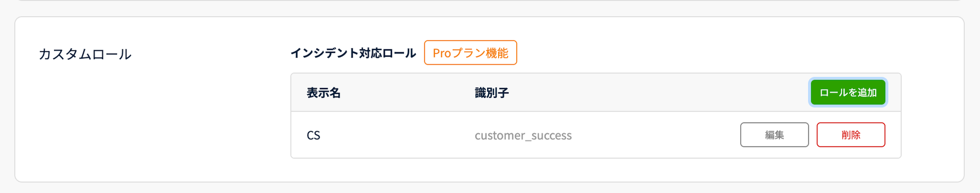Add a new incident response role
980x193 pixels.
847,92
